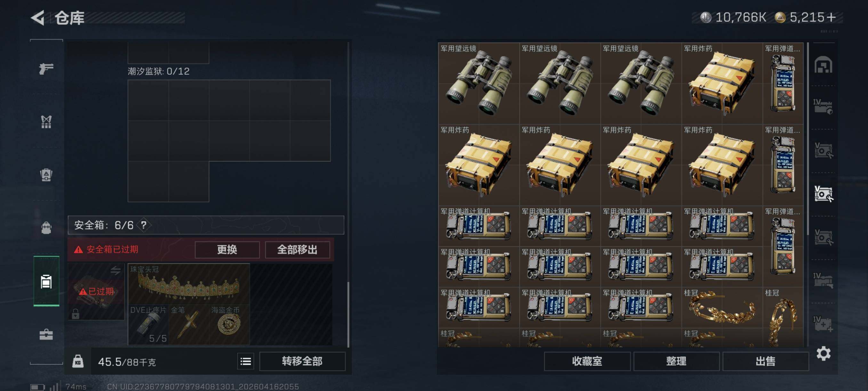The height and width of the screenshot is (391, 868).
Task: Select the backpack category in left sidebar
Action: tap(46, 228)
